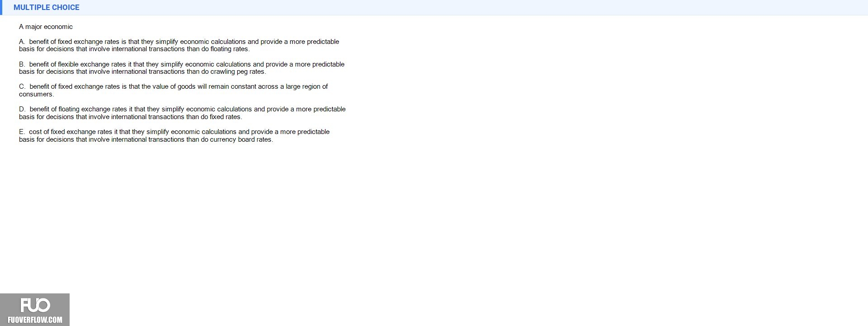Image resolution: width=868 pixels, height=326 pixels.
Task: Click the question stem 'A major economic'
Action: (46, 27)
